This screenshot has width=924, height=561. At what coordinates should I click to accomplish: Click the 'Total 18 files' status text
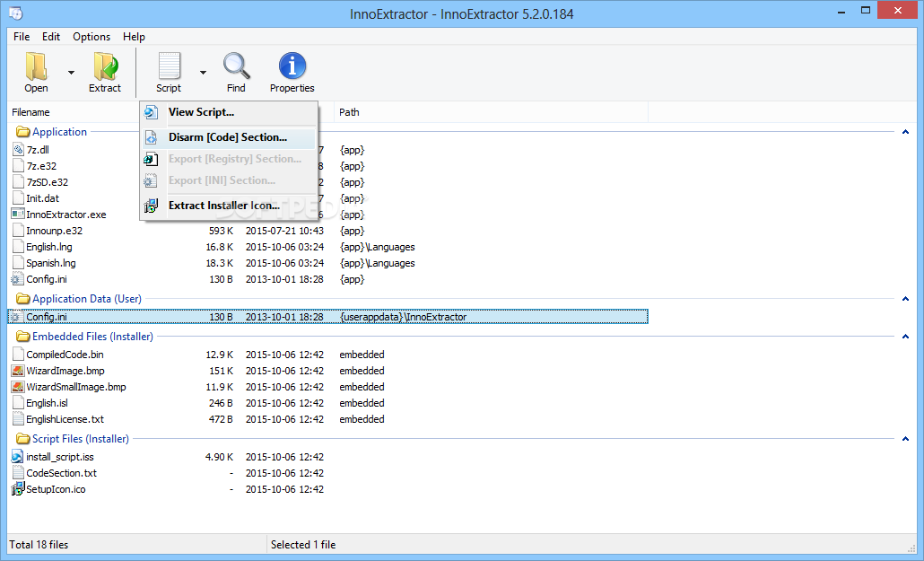(39, 545)
